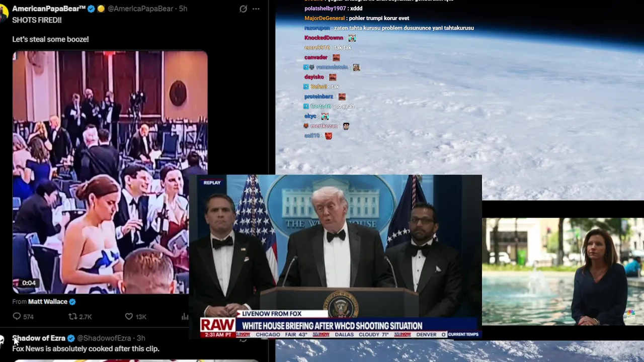
Task: Click the 'so yeah' message from Corto46
Action: pyautogui.click(x=346, y=107)
